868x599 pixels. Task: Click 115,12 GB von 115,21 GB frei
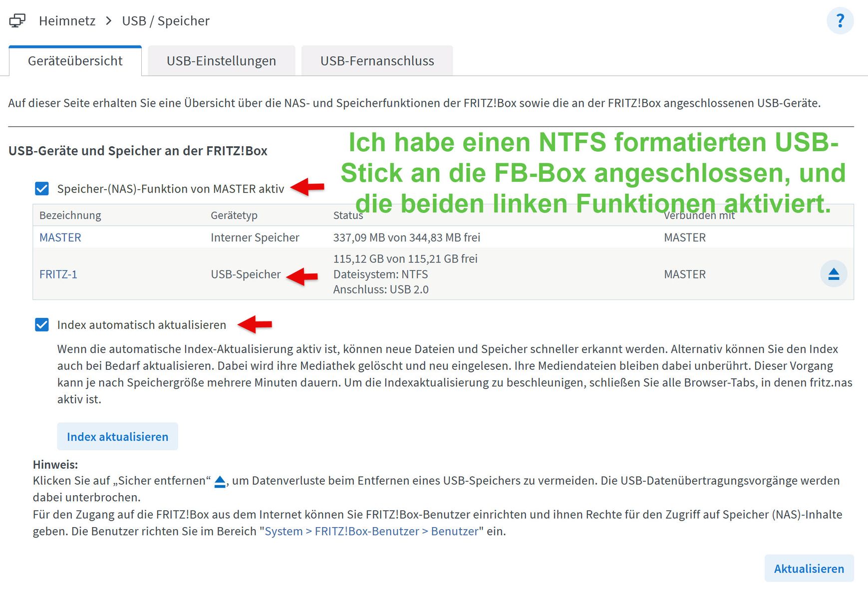coord(405,259)
